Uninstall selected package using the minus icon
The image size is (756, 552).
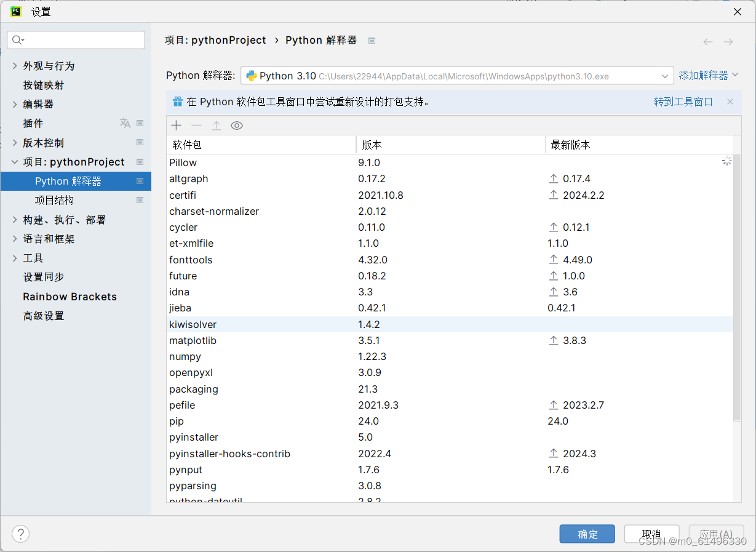pos(196,125)
